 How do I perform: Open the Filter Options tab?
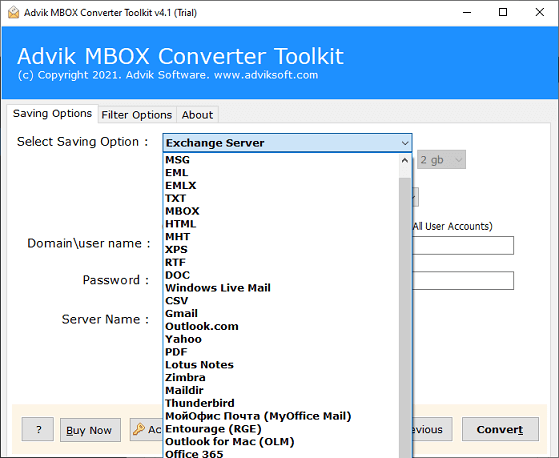[137, 115]
